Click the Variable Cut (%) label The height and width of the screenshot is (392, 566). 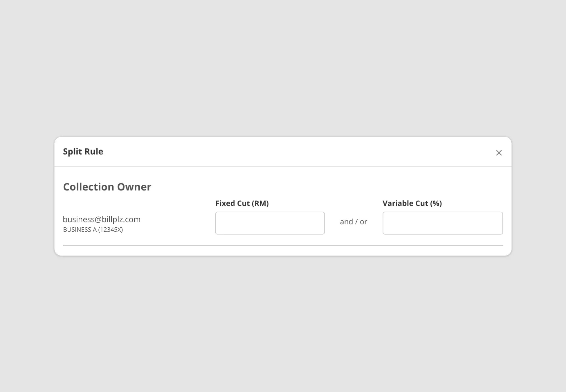pyautogui.click(x=412, y=203)
